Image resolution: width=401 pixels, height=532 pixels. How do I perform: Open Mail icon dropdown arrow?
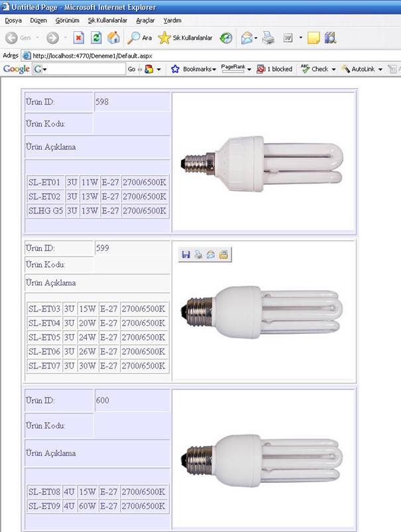(256, 38)
